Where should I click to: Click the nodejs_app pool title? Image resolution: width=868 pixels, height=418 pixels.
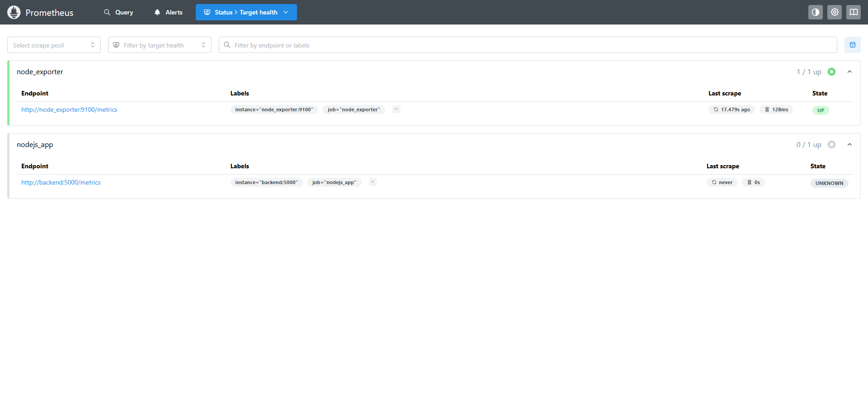pos(35,144)
